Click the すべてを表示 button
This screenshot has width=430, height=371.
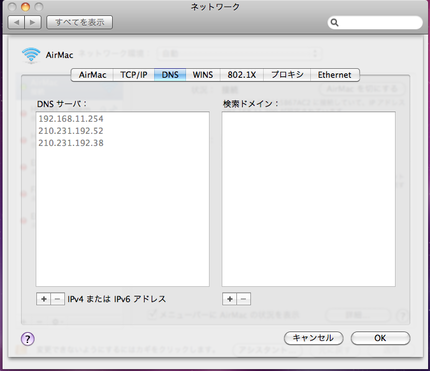[x=79, y=22]
